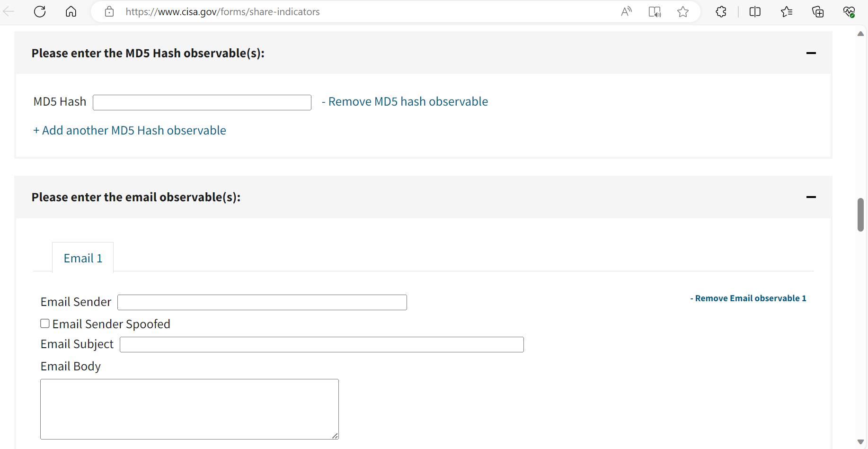Add page to favorites star icon
This screenshot has width=868, height=449.
[x=683, y=12]
